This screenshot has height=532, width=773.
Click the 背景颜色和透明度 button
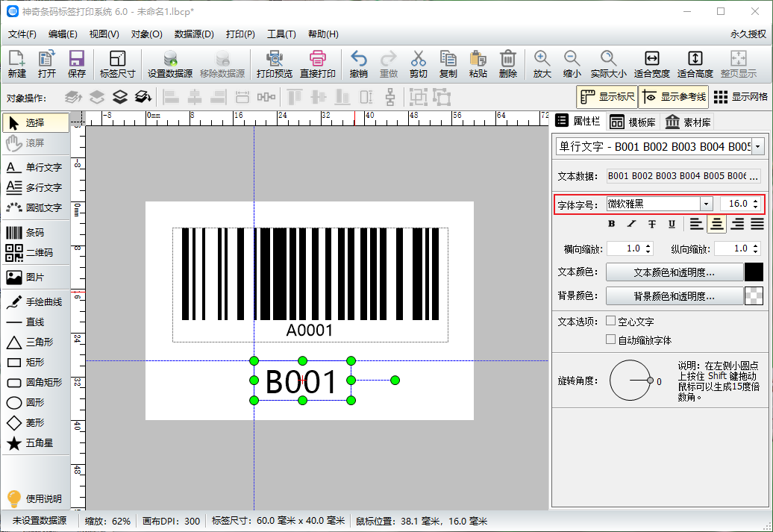[x=674, y=296]
